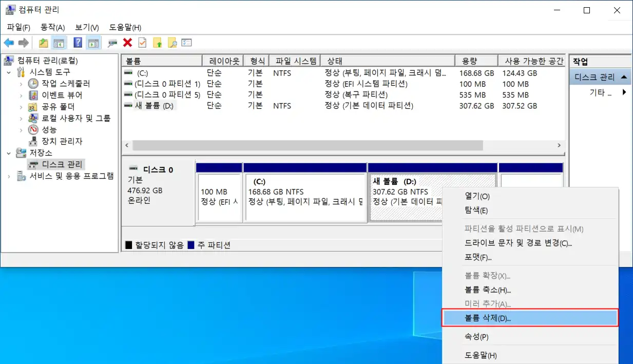Click the yellow folder with green arrow icon

[x=158, y=43]
